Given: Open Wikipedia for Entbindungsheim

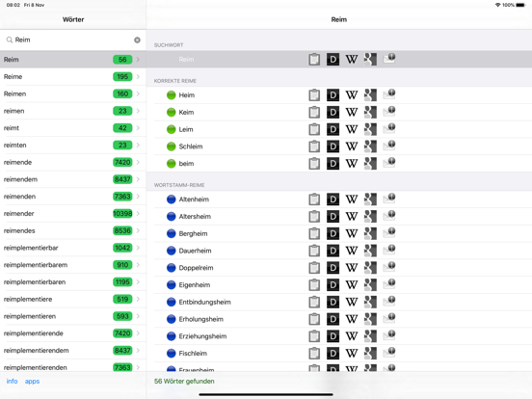Looking at the screenshot, I should click(x=352, y=302).
